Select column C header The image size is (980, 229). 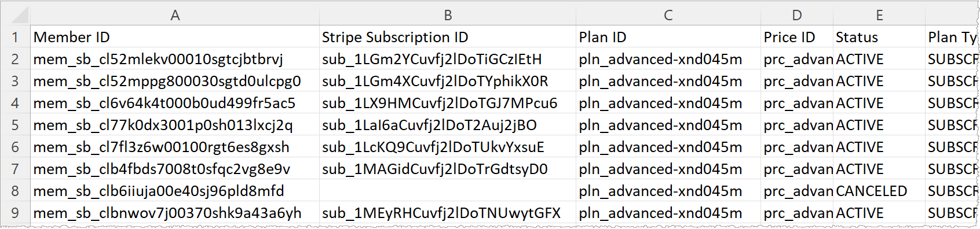(668, 16)
